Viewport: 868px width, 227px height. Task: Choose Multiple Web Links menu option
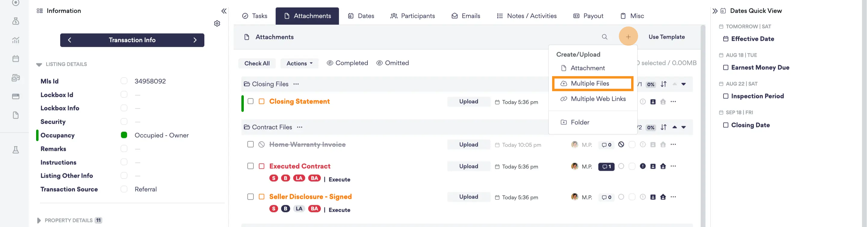click(593, 99)
